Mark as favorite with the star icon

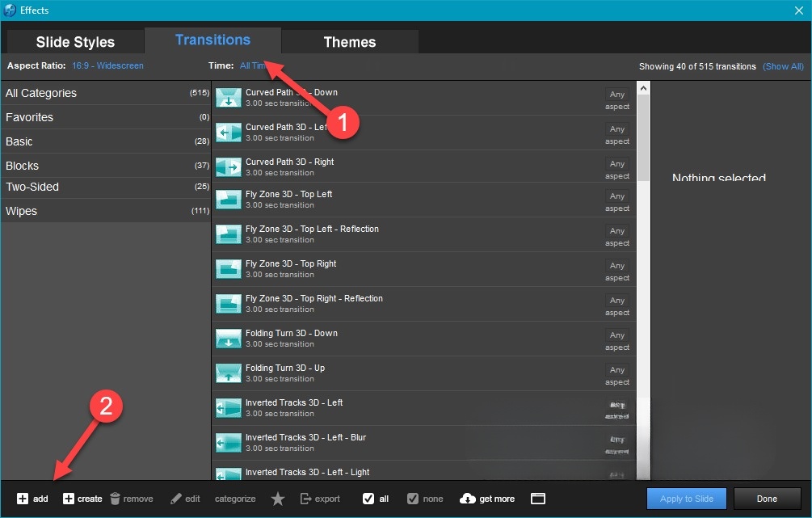(278, 499)
